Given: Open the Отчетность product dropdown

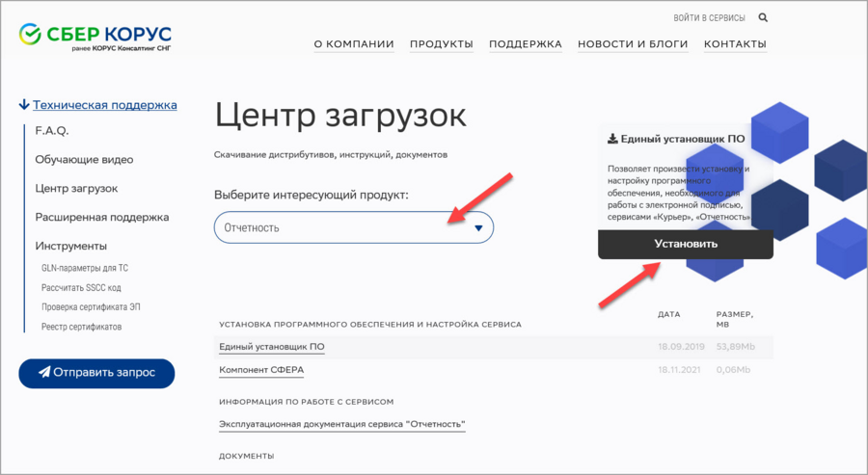Looking at the screenshot, I should pos(354,227).
